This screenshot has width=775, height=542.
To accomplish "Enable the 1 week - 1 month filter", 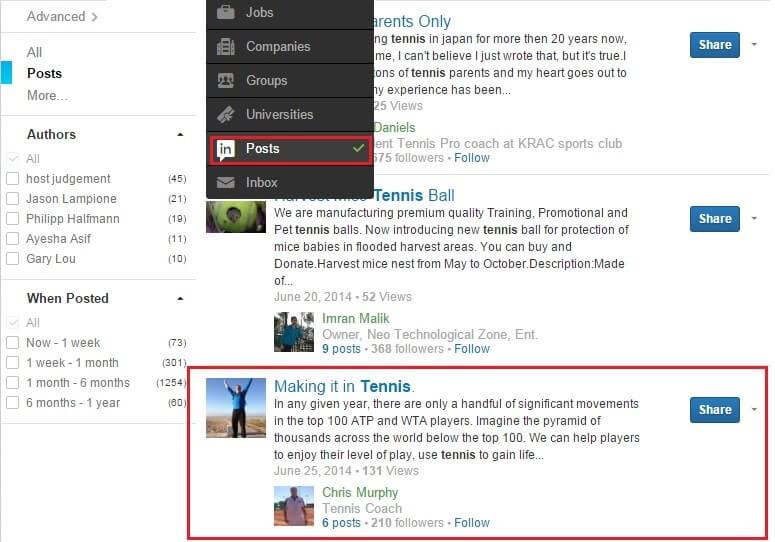I will coord(13,363).
